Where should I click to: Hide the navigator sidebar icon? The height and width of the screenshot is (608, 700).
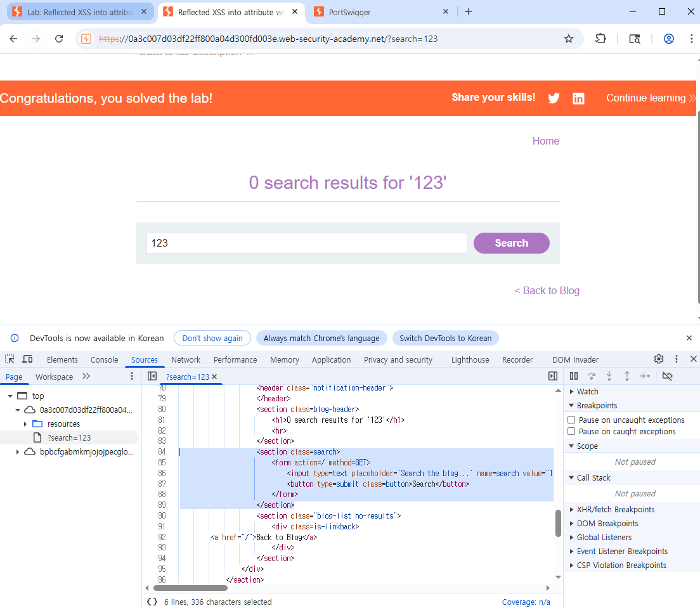pyautogui.click(x=152, y=377)
